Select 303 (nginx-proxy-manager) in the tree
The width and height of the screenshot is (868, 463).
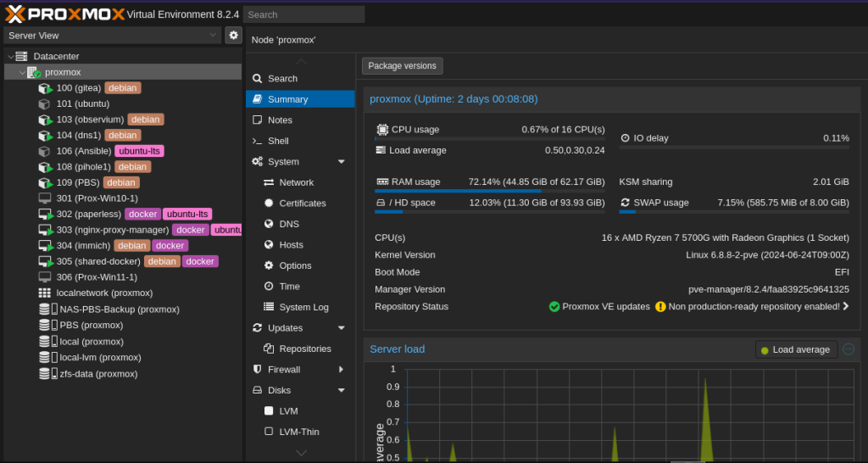[123, 230]
